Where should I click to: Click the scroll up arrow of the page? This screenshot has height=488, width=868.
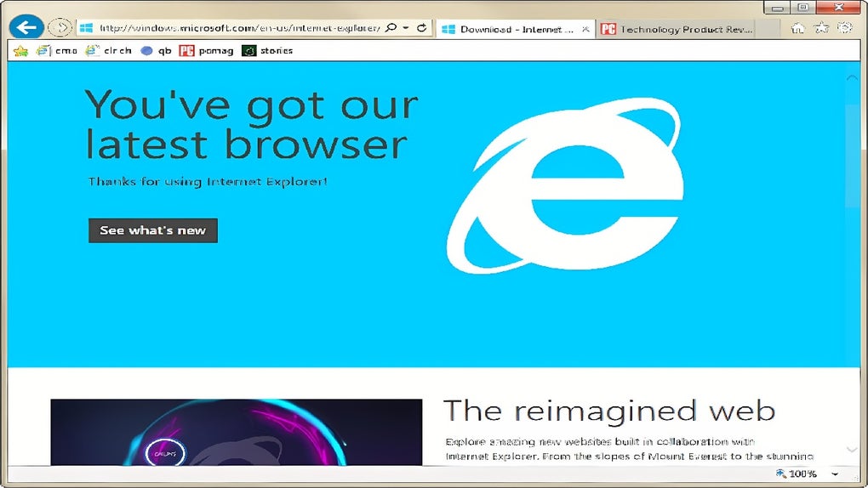pyautogui.click(x=852, y=78)
